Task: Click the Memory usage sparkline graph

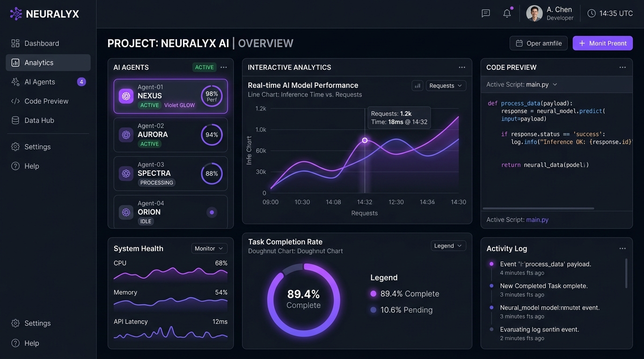Action: tap(171, 304)
